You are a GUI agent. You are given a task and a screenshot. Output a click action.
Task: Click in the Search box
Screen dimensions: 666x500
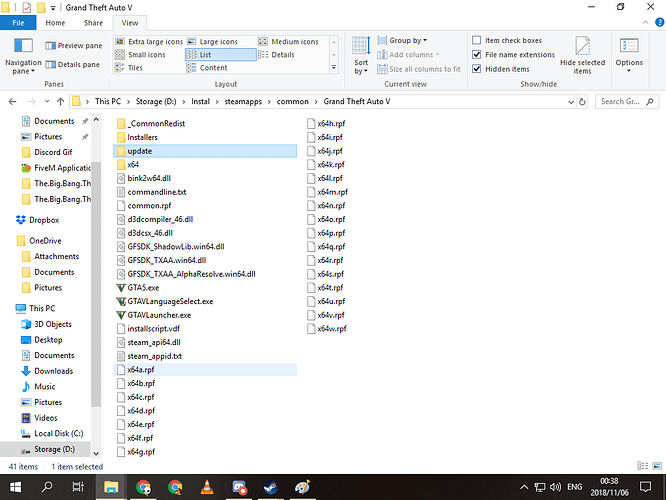coord(627,102)
